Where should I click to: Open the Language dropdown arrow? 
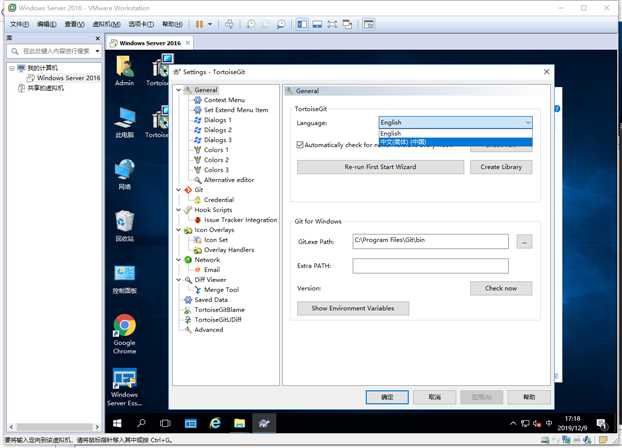pyautogui.click(x=528, y=123)
